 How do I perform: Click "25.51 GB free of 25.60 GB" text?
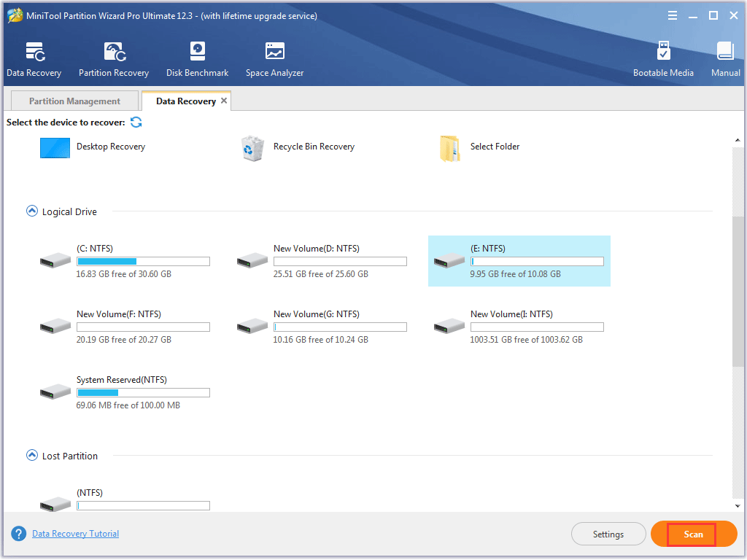(x=321, y=274)
